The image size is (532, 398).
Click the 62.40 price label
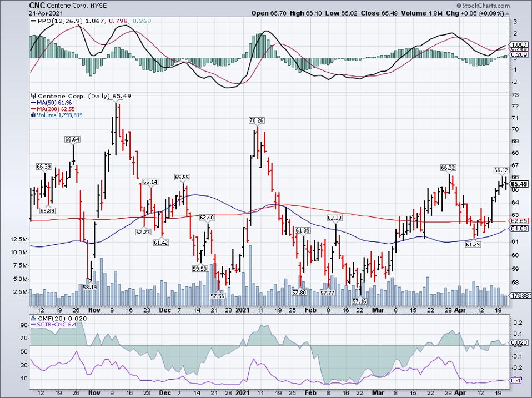point(207,217)
